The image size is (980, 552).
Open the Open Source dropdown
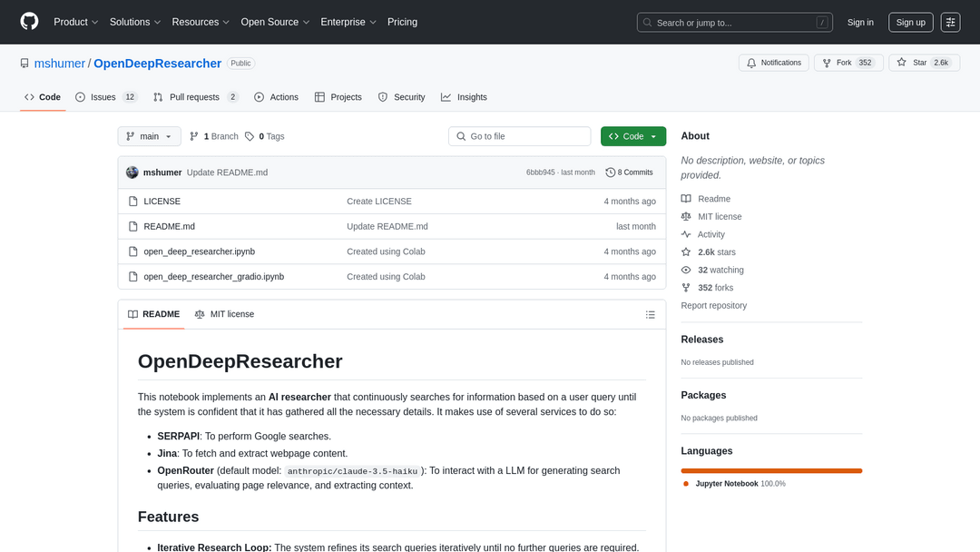coord(275,22)
